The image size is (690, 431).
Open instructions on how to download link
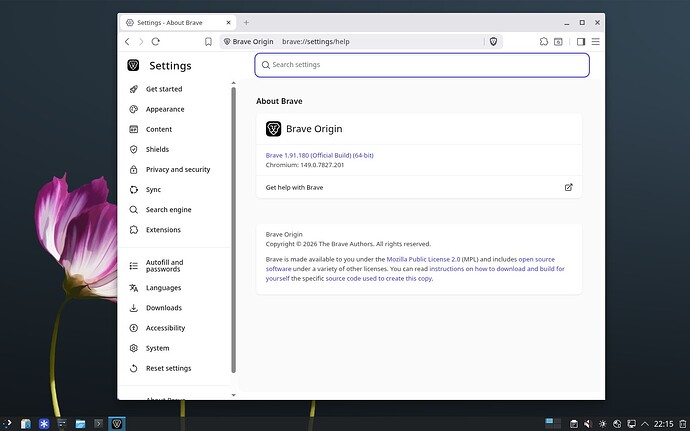coord(415,273)
